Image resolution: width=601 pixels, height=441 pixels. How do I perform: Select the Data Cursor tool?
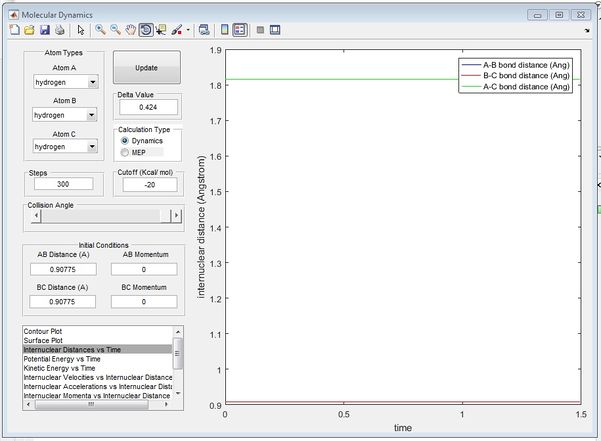click(161, 30)
